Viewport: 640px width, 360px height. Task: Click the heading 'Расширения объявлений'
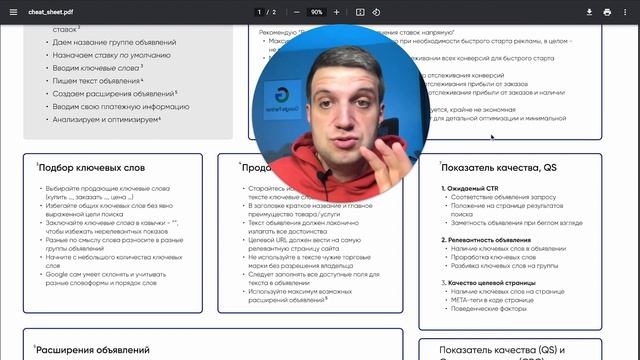[93, 350]
